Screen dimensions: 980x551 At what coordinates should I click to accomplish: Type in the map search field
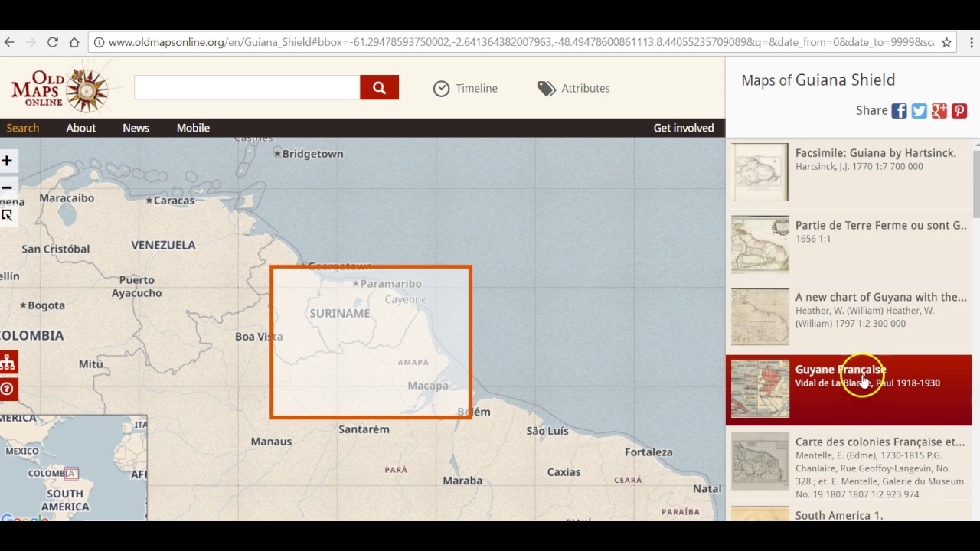click(247, 87)
